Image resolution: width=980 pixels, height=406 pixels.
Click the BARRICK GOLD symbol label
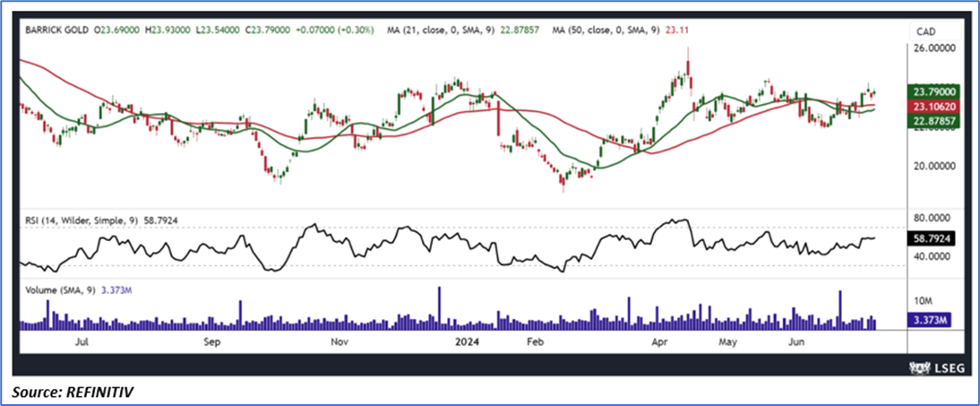[x=56, y=29]
